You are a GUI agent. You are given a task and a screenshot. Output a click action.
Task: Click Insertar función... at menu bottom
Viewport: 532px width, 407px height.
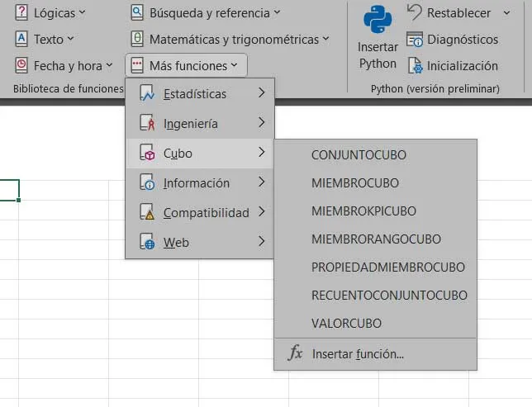point(375,354)
